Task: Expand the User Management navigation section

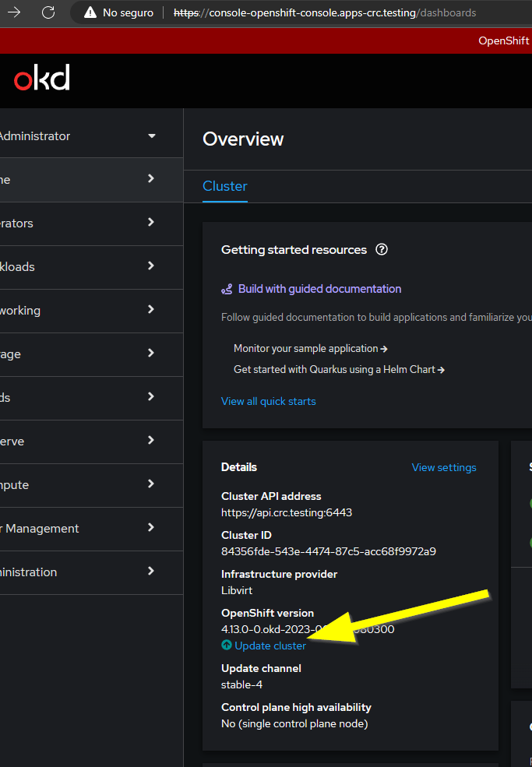Action: [x=78, y=529]
